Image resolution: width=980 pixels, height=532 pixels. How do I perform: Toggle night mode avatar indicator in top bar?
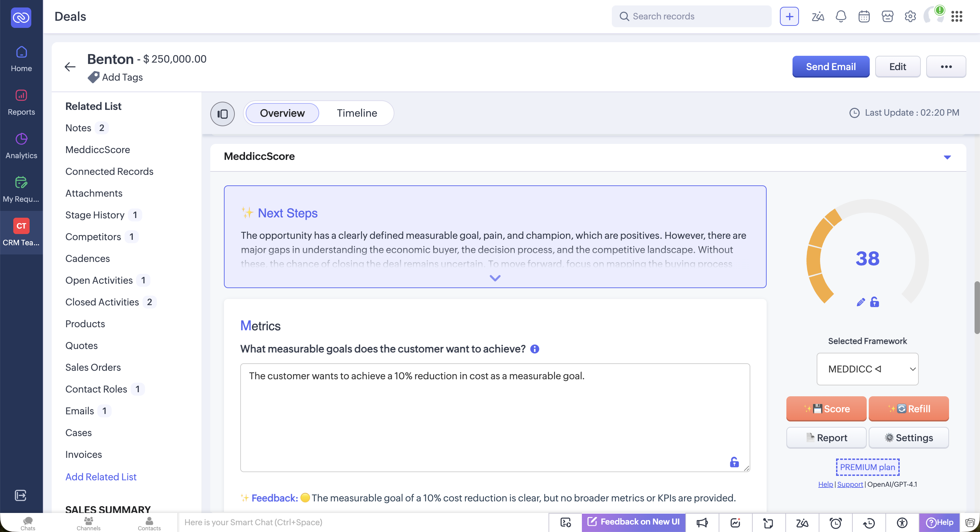[x=933, y=16]
